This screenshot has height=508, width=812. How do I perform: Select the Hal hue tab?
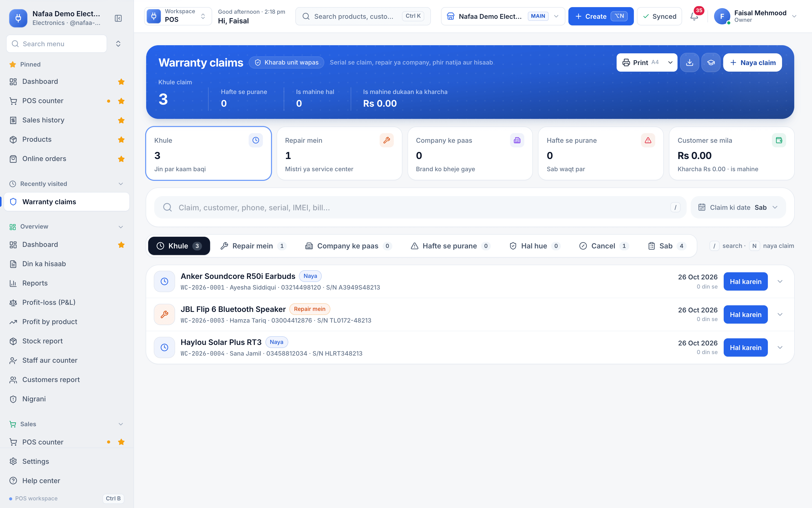534,246
